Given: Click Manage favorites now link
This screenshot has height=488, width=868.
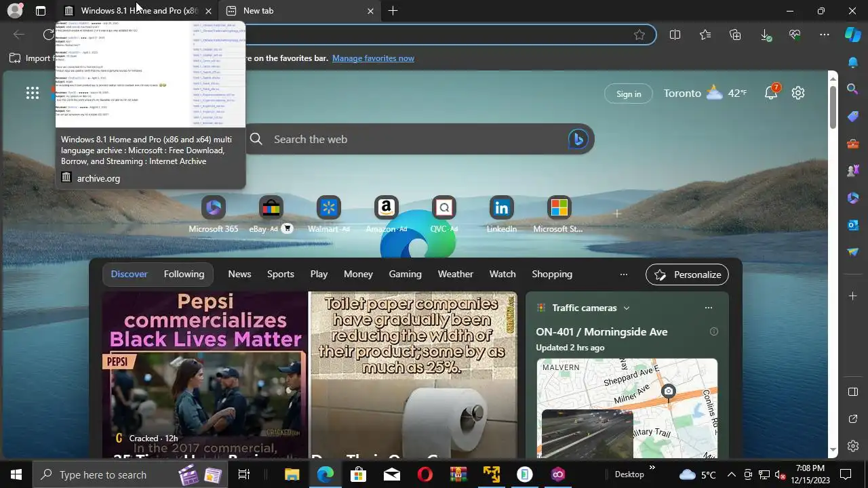Looking at the screenshot, I should point(373,58).
